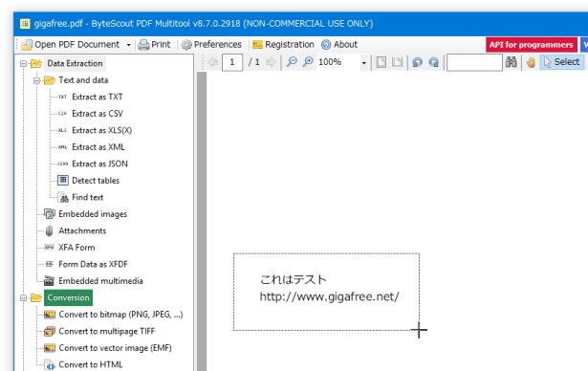Open the zoom level dropdown
The width and height of the screenshot is (588, 371).
coord(363,62)
